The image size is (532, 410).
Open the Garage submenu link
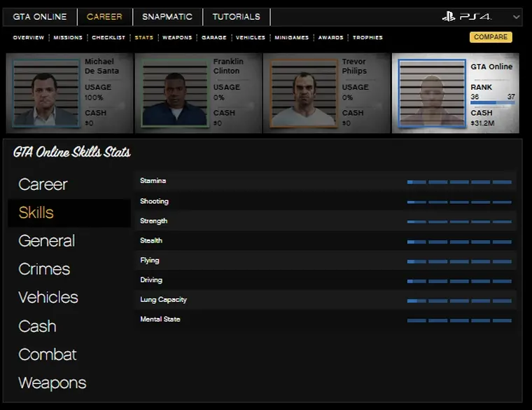tap(213, 38)
